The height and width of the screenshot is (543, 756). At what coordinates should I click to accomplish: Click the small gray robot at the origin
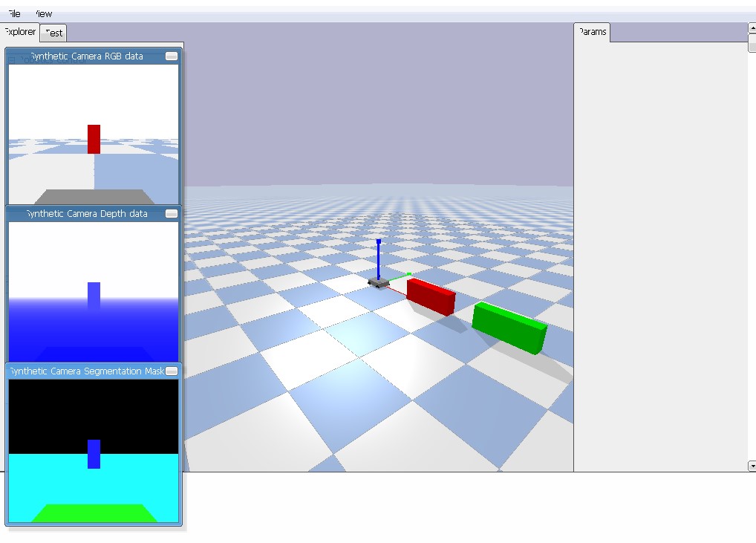point(378,282)
